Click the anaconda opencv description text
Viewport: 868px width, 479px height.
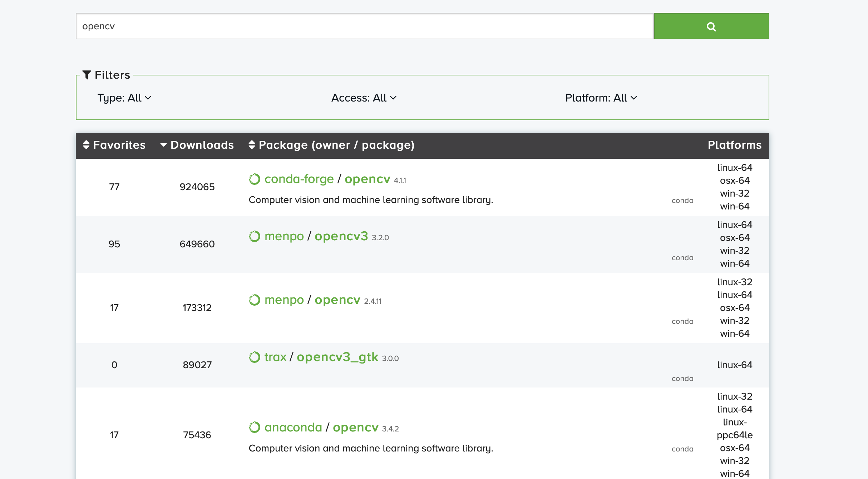click(371, 448)
